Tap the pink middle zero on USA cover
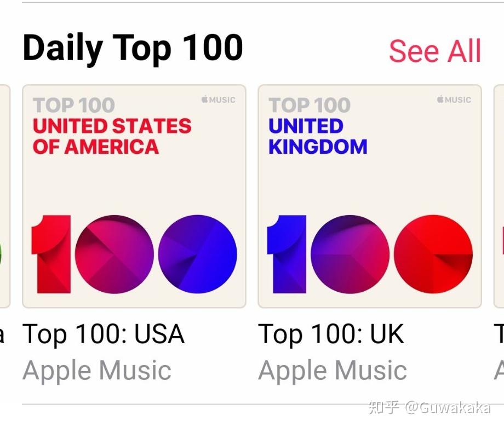The height and width of the screenshot is (428, 504). coord(114,254)
